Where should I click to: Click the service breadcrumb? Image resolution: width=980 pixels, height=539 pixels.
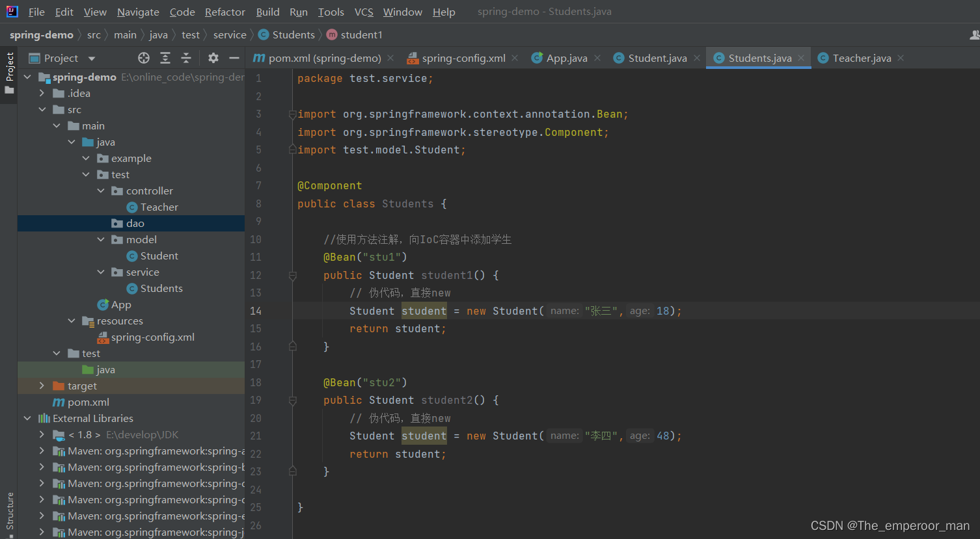click(230, 34)
